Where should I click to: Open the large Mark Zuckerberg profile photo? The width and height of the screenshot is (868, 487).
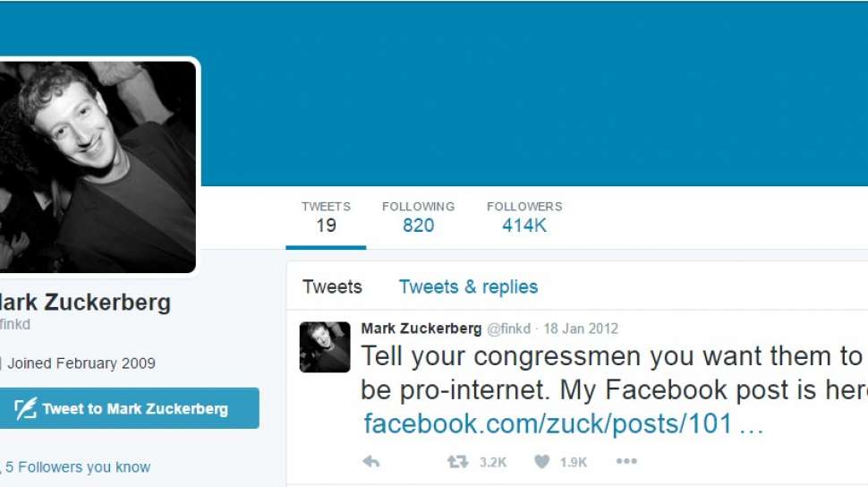click(98, 167)
